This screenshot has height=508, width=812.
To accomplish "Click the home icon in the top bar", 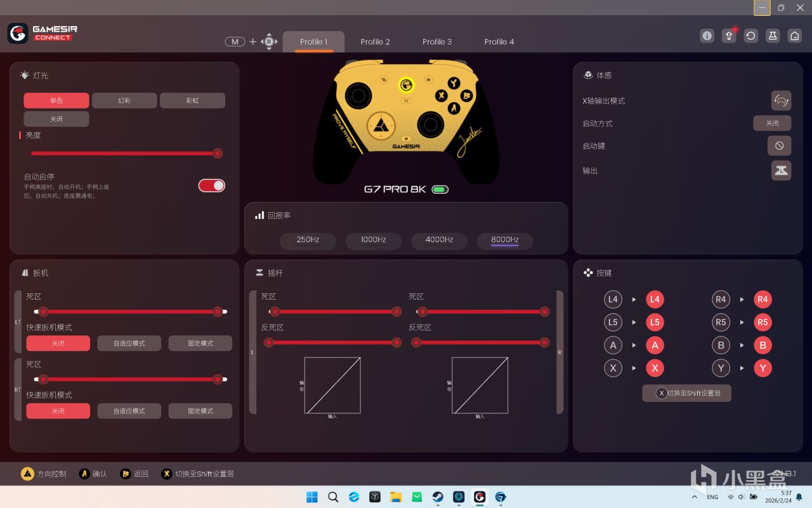I will pyautogui.click(x=795, y=36).
